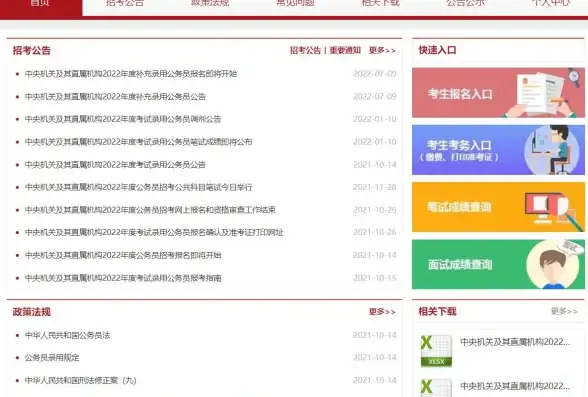Open the 笔试成绩查询 orange banner
Screen dimensions: 588x397
tap(498, 207)
